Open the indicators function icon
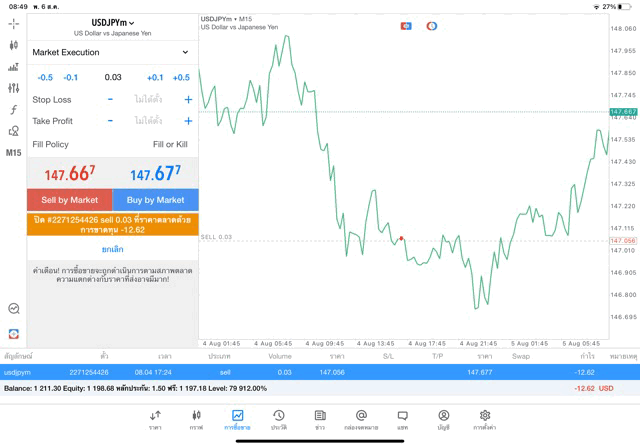Viewport: 640px width, 447px height. [13, 110]
